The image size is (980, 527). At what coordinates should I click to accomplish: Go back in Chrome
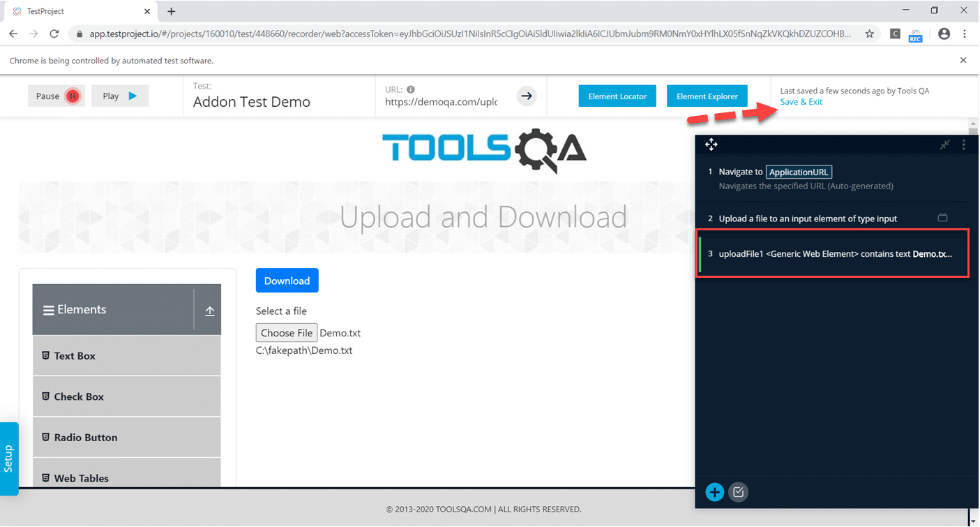tap(13, 34)
